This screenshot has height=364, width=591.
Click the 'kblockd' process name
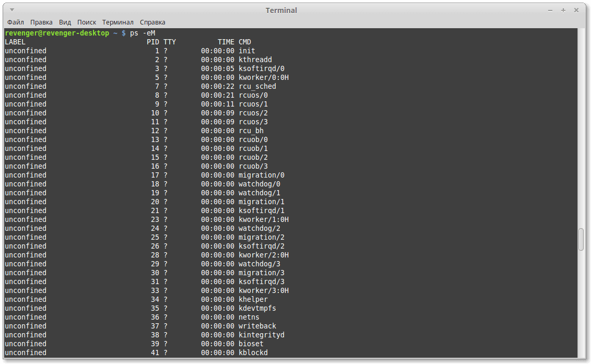tap(253, 353)
